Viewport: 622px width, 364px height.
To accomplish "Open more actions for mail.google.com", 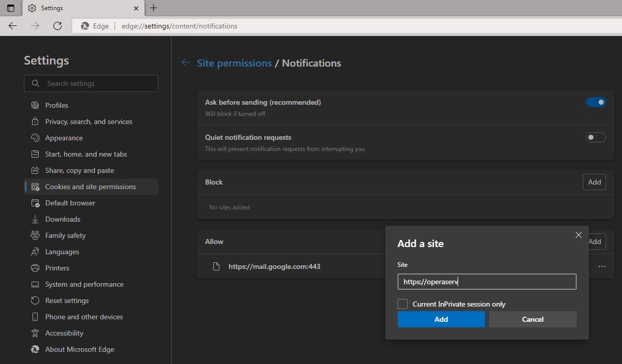I will pos(602,266).
